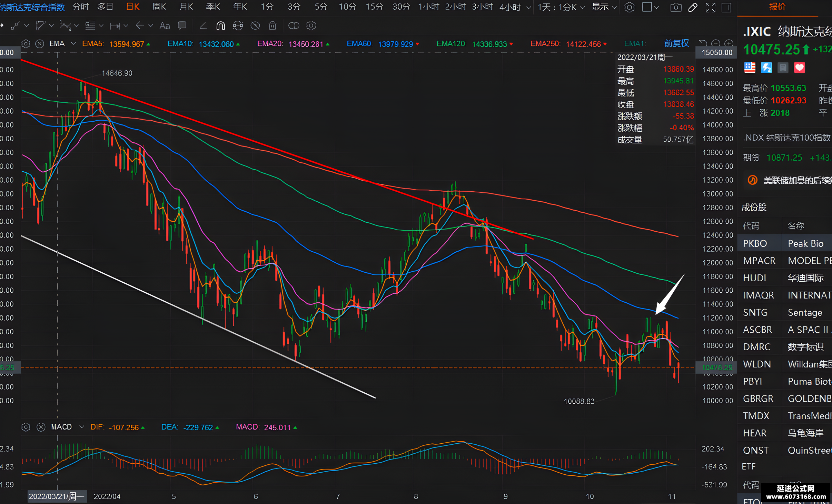Screen dimensions: 832x504
Task: Switch to 周K weekly chart tab
Action: (159, 7)
